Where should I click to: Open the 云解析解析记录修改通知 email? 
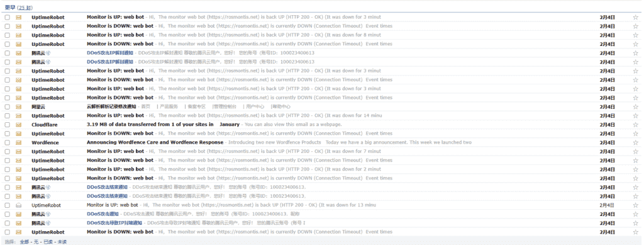111,107
